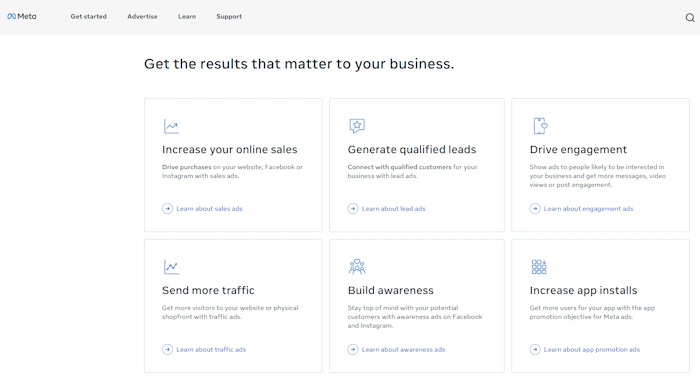The image size is (700, 384).
Task: Click the Connect with qualified customers description
Action: (412, 171)
